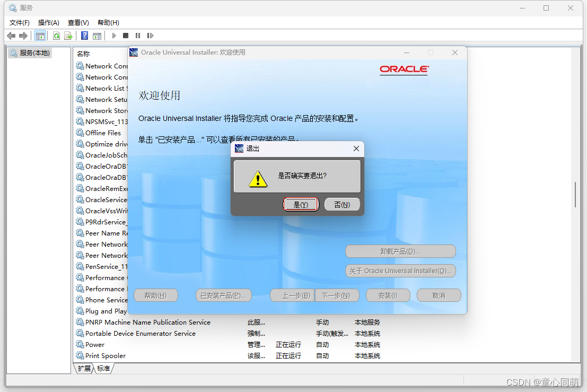The height and width of the screenshot is (392, 587).
Task: Click the Stop service square icon
Action: pos(126,36)
